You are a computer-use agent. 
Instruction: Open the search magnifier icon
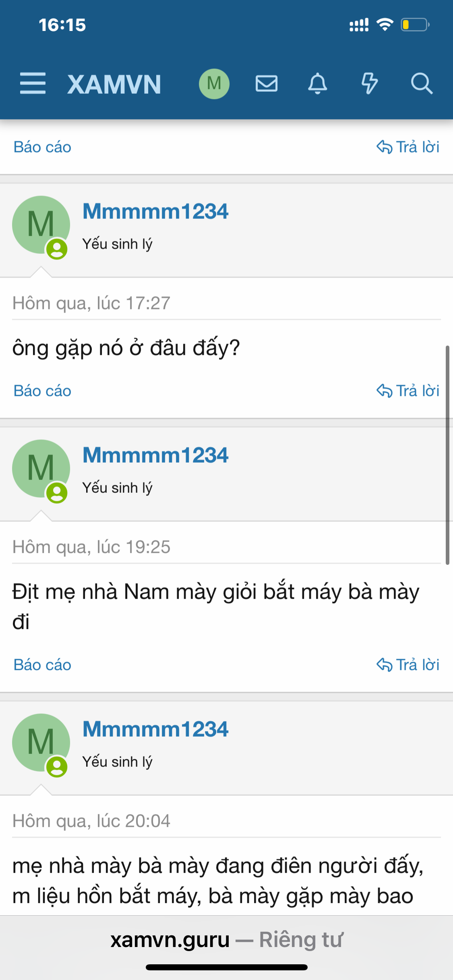[422, 84]
